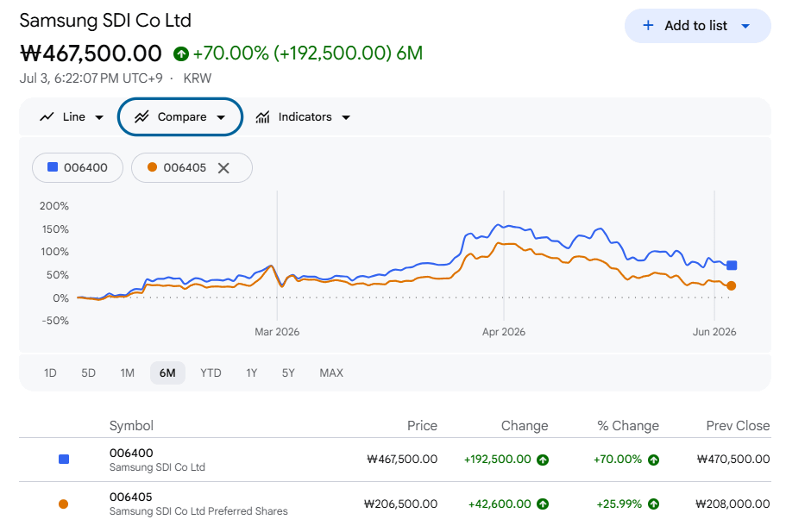Open the 006405 symbol in the table
Viewport: 786px width, 532px height.
(131, 497)
